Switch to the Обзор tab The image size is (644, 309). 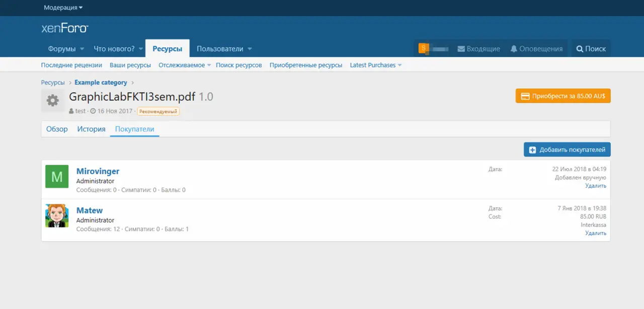point(57,129)
